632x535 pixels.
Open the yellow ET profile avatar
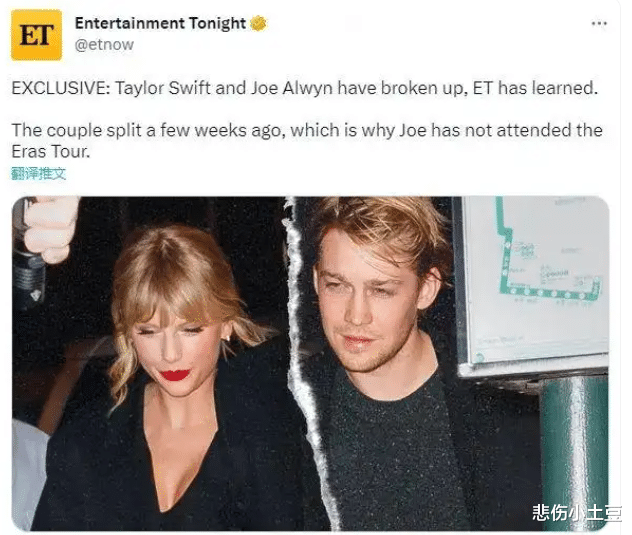coord(36,35)
